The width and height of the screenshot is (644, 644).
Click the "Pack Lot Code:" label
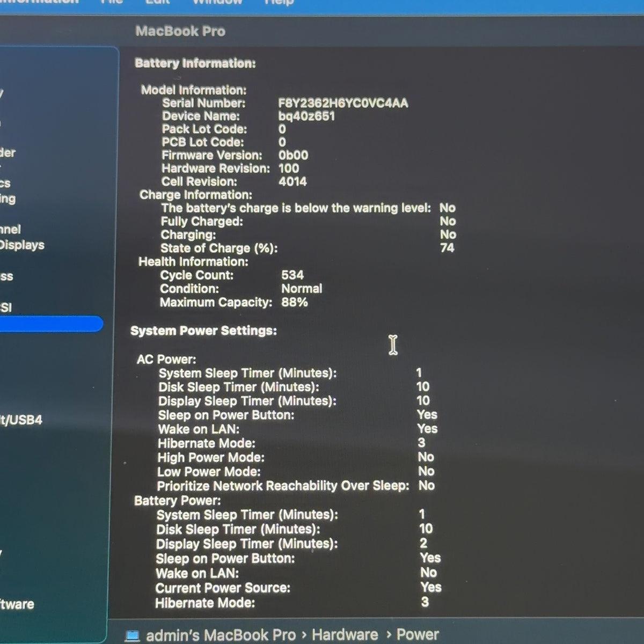click(204, 129)
